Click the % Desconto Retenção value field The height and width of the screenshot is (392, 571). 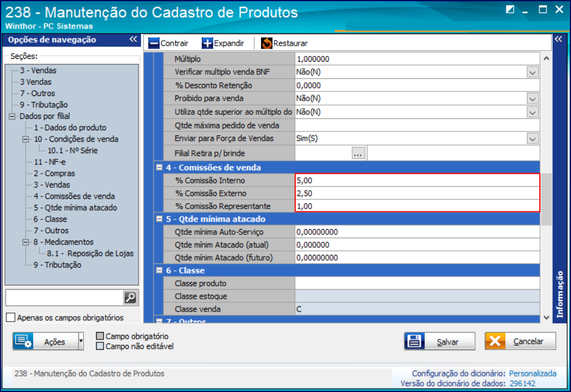pyautogui.click(x=417, y=86)
